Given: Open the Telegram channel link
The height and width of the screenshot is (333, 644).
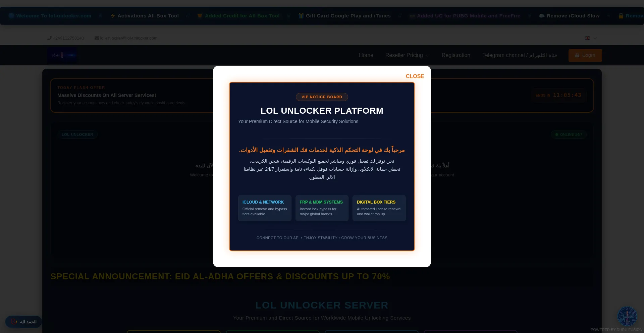Looking at the screenshot, I should (520, 55).
